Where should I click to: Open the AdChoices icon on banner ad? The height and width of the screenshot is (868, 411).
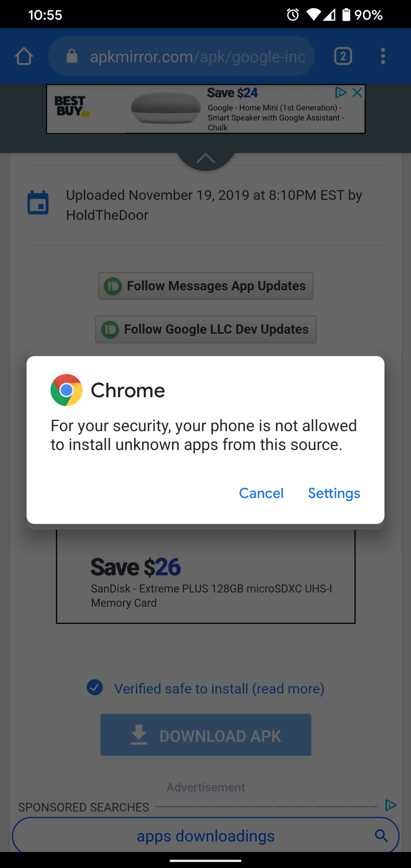341,92
